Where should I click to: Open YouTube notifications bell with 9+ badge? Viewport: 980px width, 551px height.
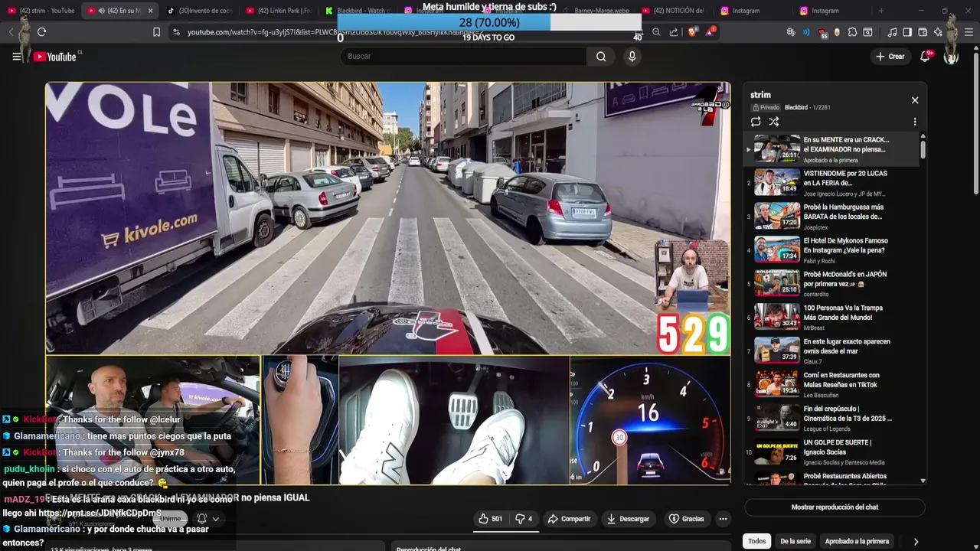pos(925,57)
